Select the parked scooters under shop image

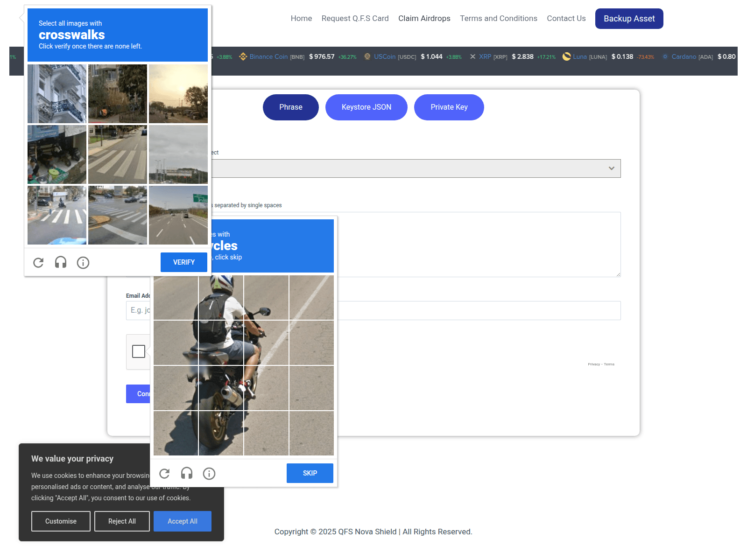tap(57, 154)
